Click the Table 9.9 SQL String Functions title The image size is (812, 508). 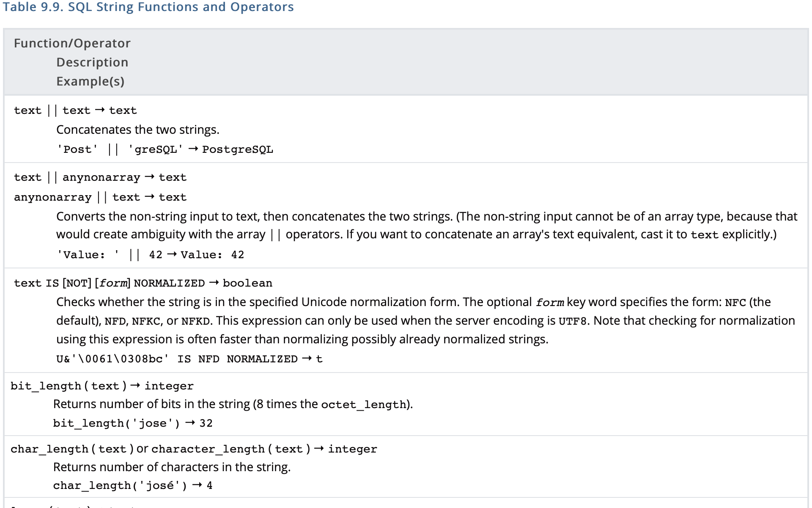click(148, 7)
